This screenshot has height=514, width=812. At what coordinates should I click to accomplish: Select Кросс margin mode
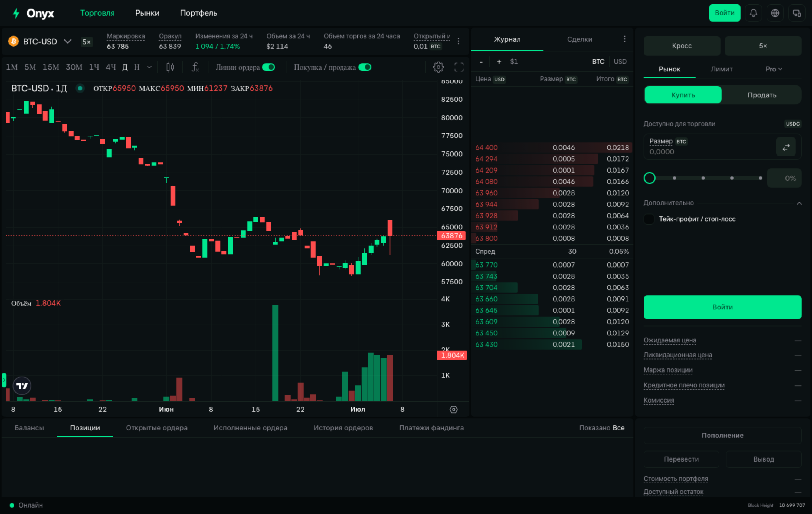click(682, 46)
